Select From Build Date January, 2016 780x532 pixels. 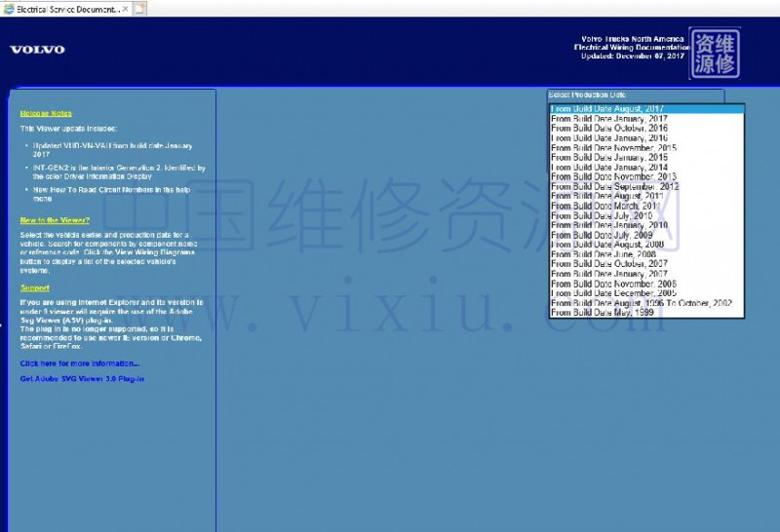(x=646, y=138)
